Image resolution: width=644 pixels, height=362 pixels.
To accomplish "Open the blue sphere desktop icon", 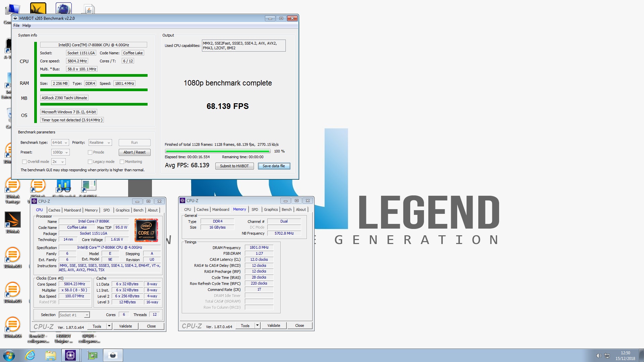I will (x=63, y=9).
